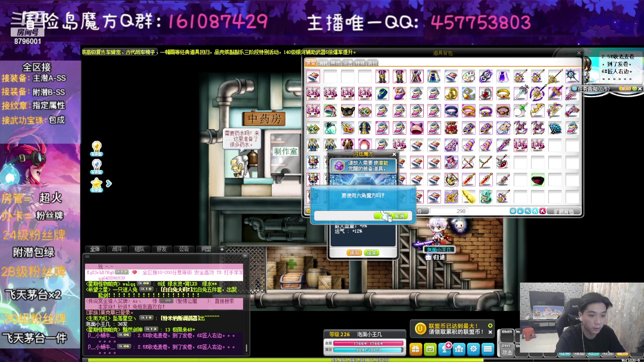Select the crossed swords item
The image size is (644, 362).
click(x=469, y=163)
